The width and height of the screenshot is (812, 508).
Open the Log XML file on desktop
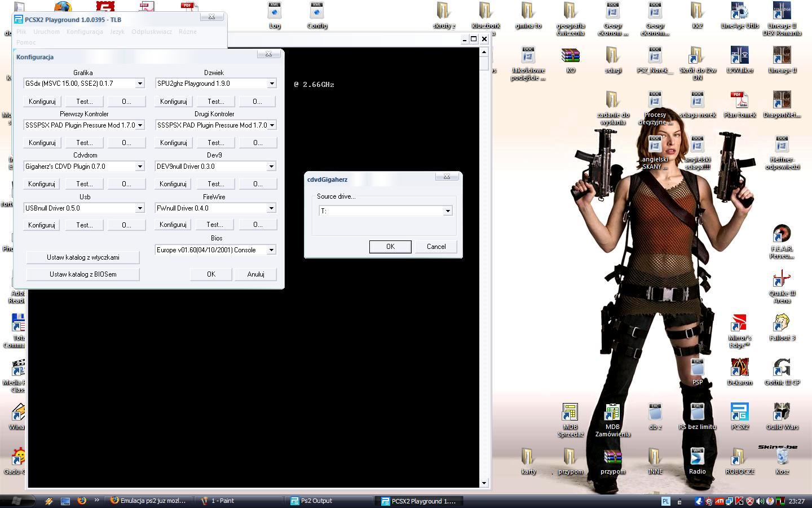[x=275, y=15]
